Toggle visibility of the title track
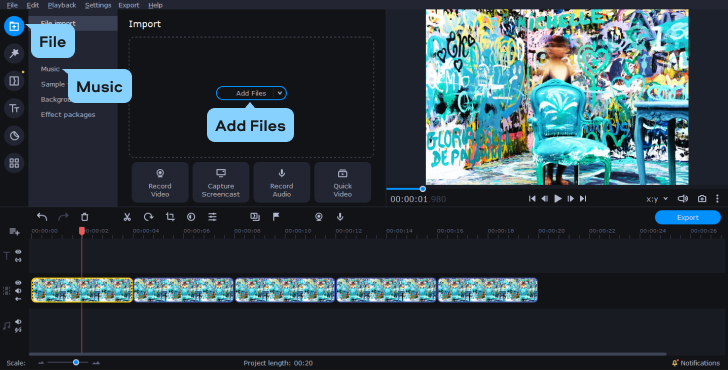This screenshot has width=728, height=370. pos(18,252)
